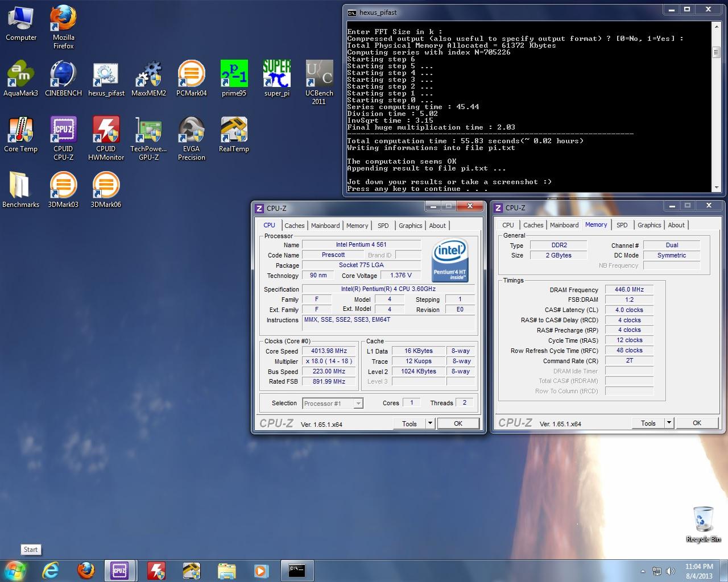Click the network tray icon

657,571
